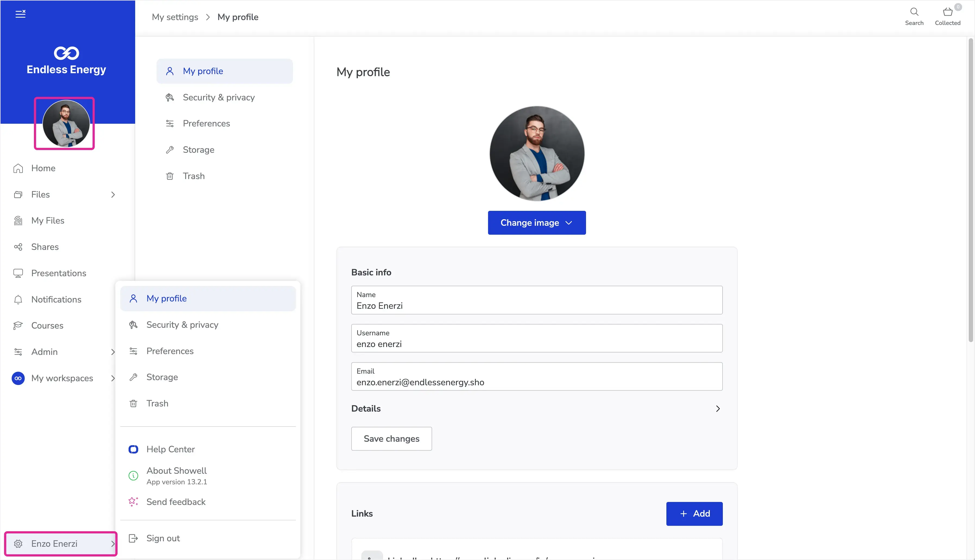
Task: Open the Change image dropdown
Action: point(536,223)
